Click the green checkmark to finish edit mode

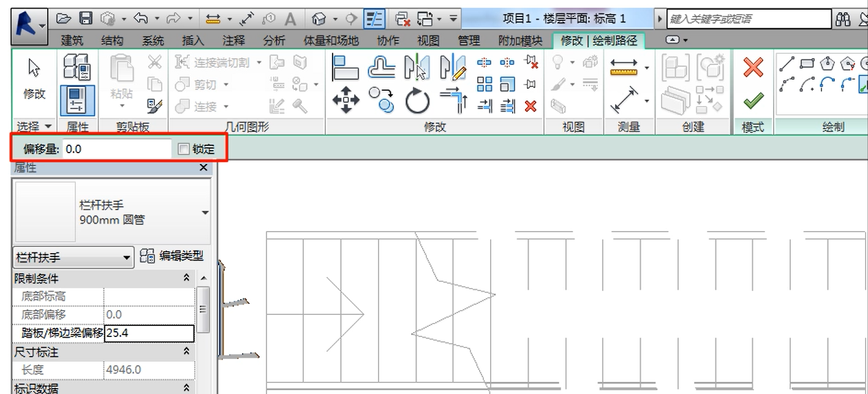point(753,99)
